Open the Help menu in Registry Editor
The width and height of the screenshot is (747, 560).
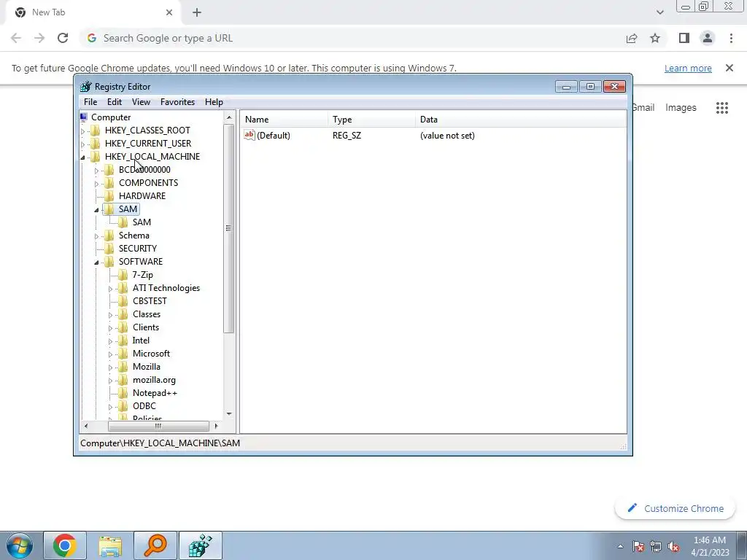coord(214,102)
